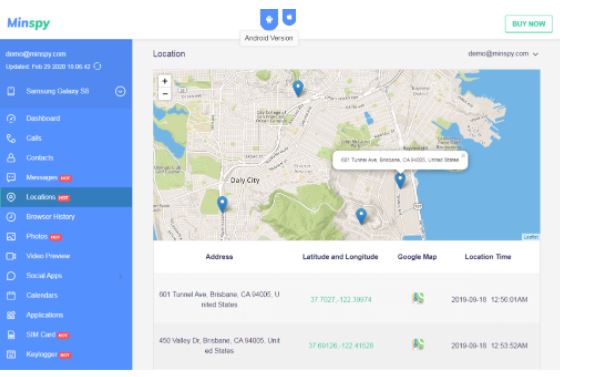Open SIM Card in the sidebar
Screen dimensions: 594x377
[x=41, y=335]
